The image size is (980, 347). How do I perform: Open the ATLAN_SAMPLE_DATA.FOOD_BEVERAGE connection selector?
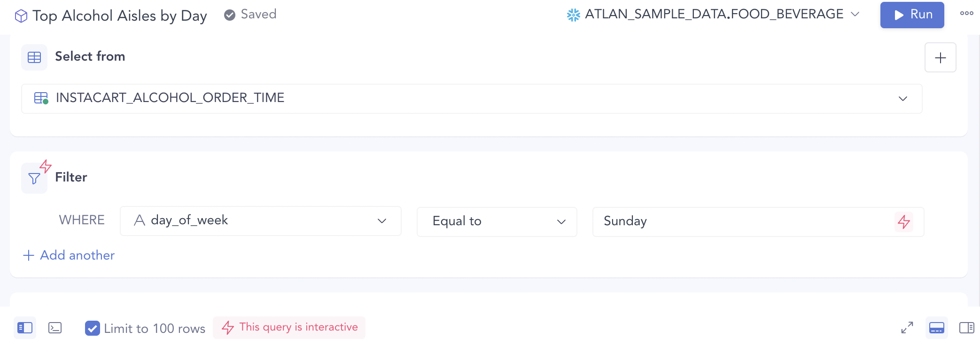713,15
